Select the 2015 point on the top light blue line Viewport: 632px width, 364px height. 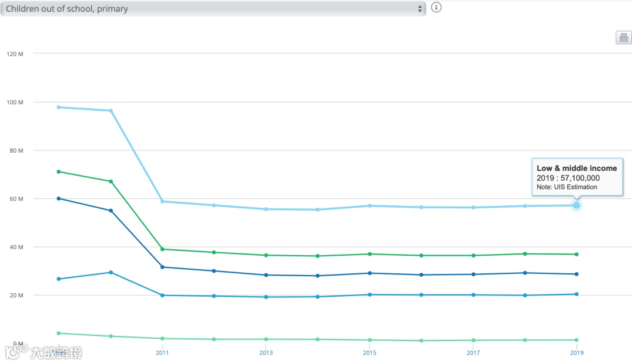pyautogui.click(x=370, y=206)
